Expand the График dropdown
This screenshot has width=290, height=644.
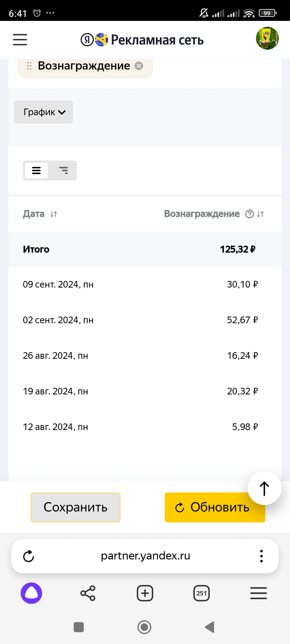(44, 112)
